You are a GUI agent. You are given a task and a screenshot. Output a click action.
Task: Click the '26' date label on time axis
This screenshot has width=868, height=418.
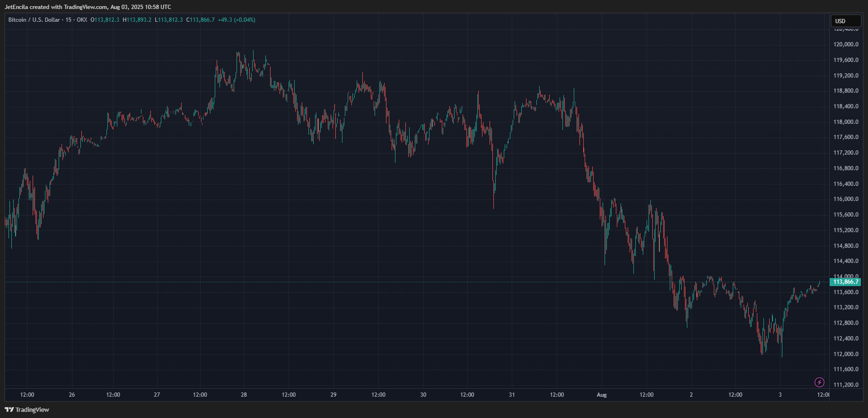(x=72, y=395)
